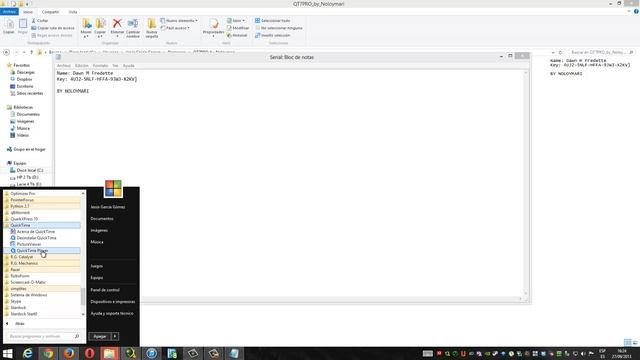This screenshot has height=360, width=640.
Task: Click Seleccionar todo in the ribbon
Action: [x=273, y=20]
